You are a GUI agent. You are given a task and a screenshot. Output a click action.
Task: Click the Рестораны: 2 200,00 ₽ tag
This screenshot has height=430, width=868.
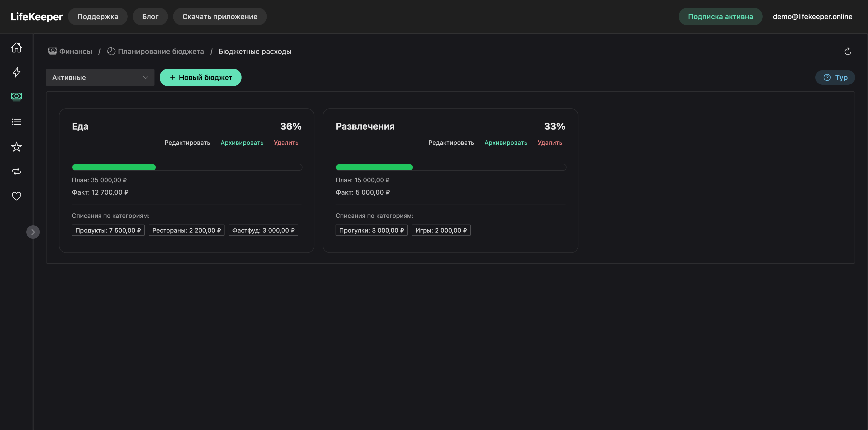pyautogui.click(x=187, y=230)
